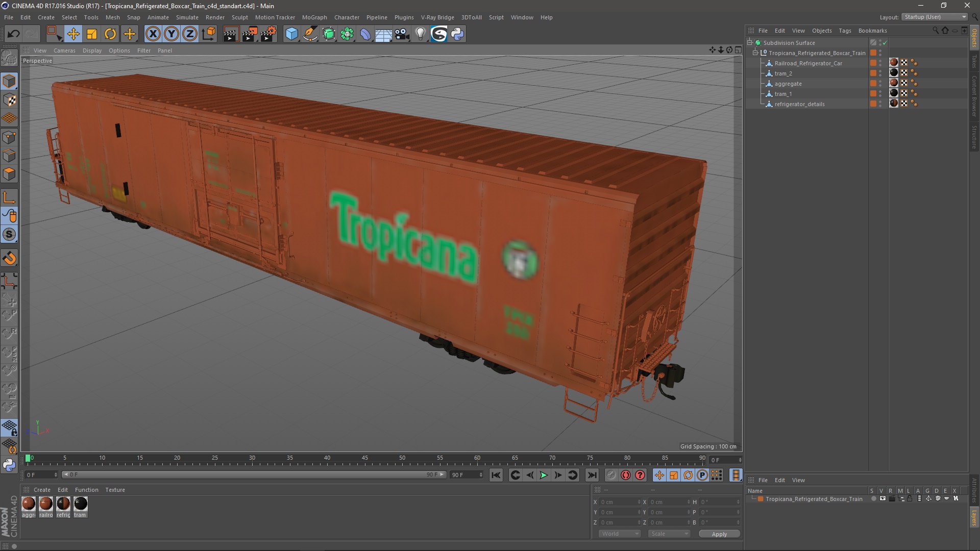
Task: Toggle Subdivision Surface enable checkmark
Action: pyautogui.click(x=885, y=43)
